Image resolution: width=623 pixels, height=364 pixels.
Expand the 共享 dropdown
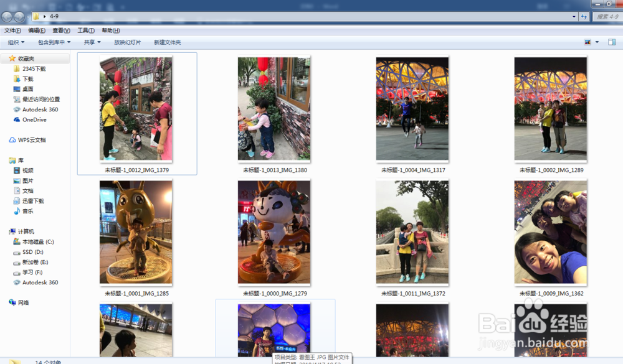(x=92, y=42)
